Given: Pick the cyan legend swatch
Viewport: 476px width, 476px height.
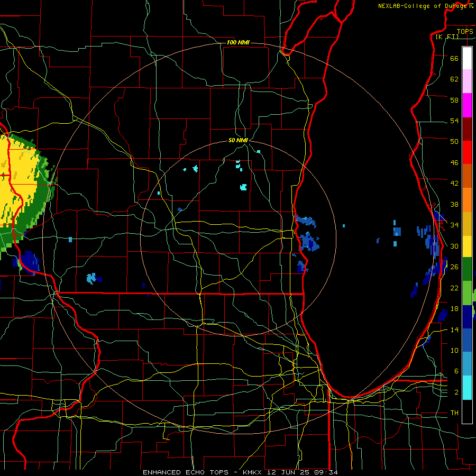Looking at the screenshot, I should pos(467,388).
